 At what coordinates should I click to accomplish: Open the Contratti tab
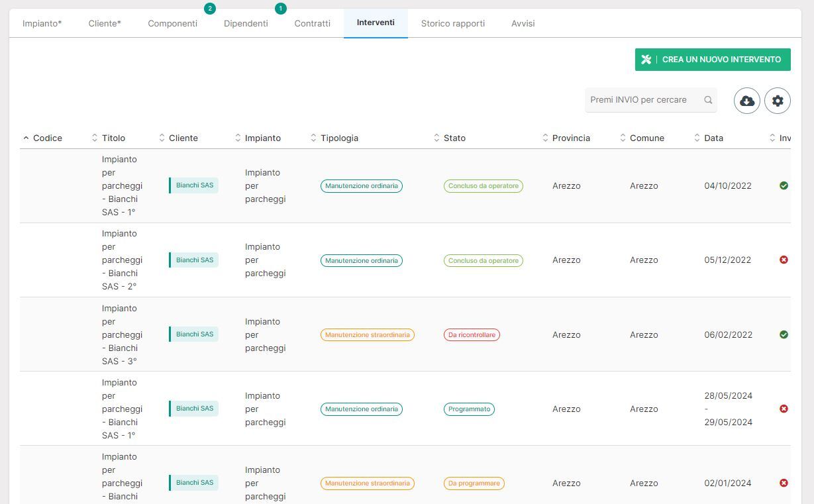(312, 24)
